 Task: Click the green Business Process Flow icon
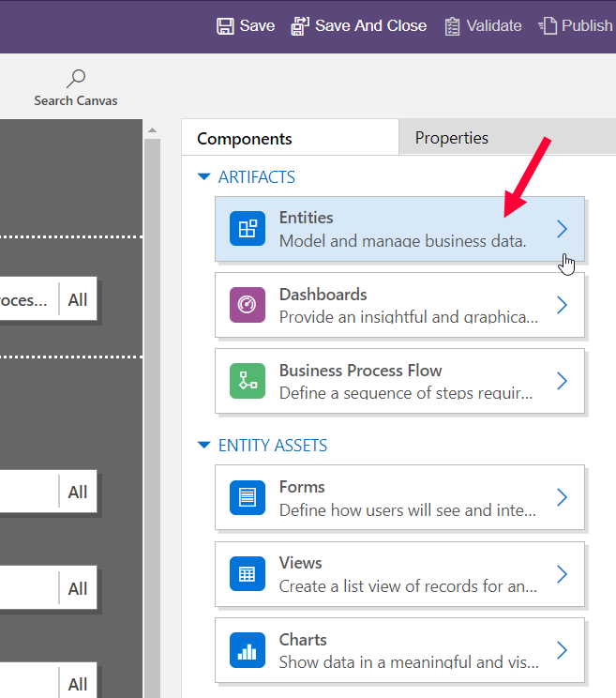(248, 381)
